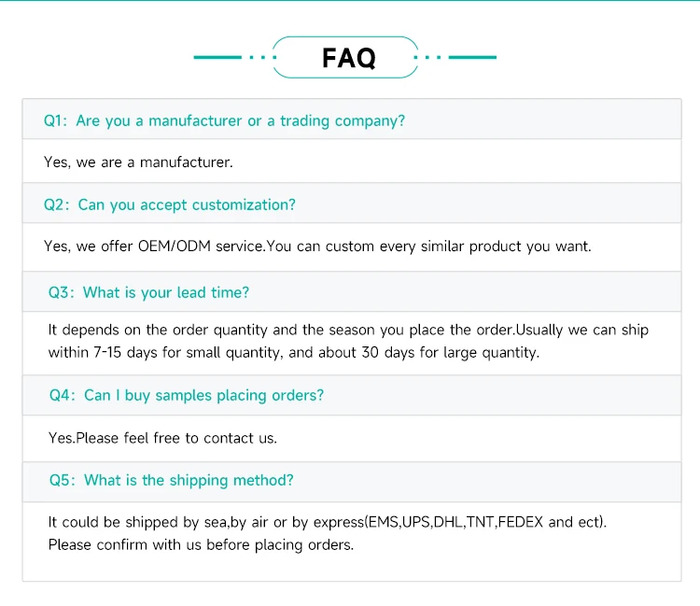Select the "we are a manufacturer" answer
This screenshot has height=606, width=700.
138,162
